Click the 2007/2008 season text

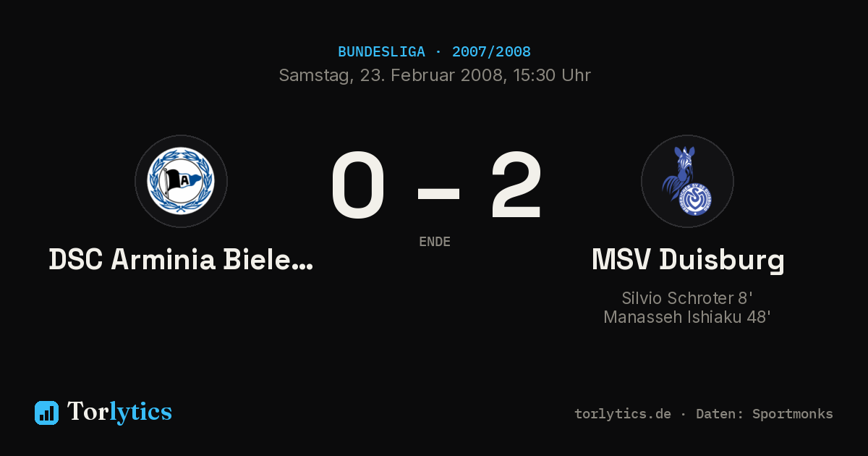(491, 52)
